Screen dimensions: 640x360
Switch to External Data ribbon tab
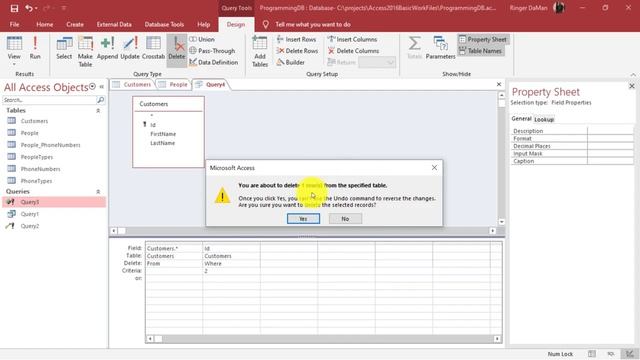coord(114,24)
